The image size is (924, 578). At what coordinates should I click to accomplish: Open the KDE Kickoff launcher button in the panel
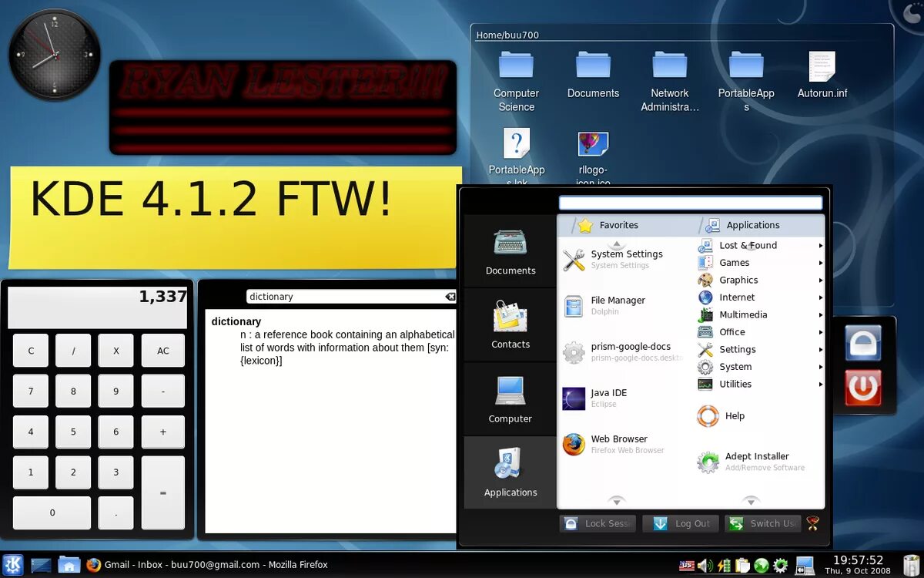click(14, 565)
